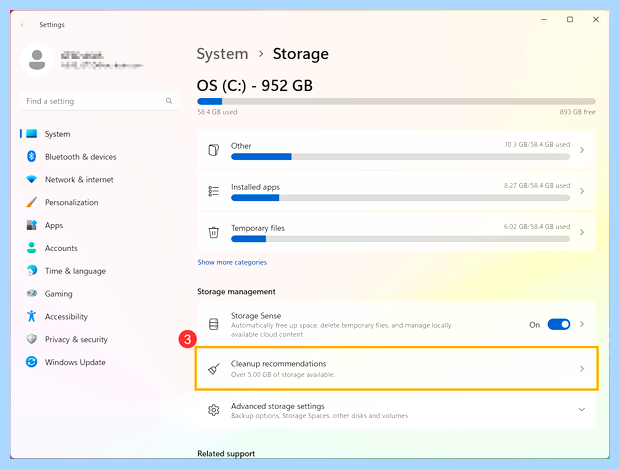Click the Related support heading
Screen dimensions: 620x469
tap(226, 454)
